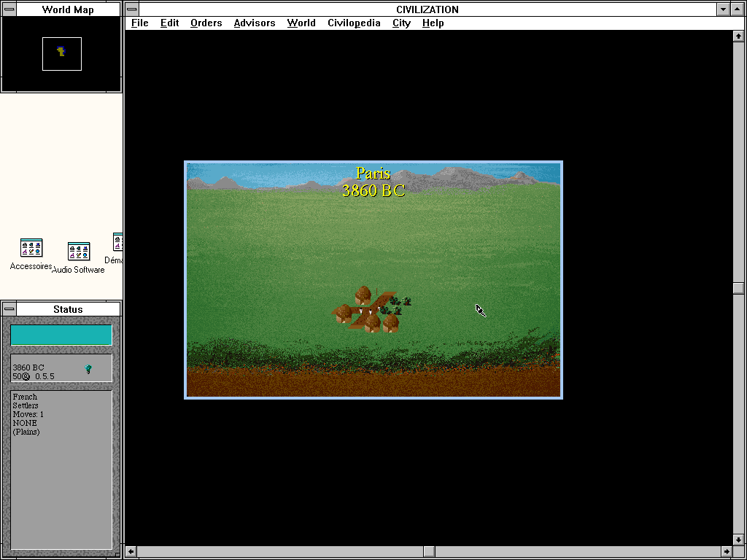Image resolution: width=747 pixels, height=560 pixels.
Task: Open the Status window control menu
Action: (9, 309)
